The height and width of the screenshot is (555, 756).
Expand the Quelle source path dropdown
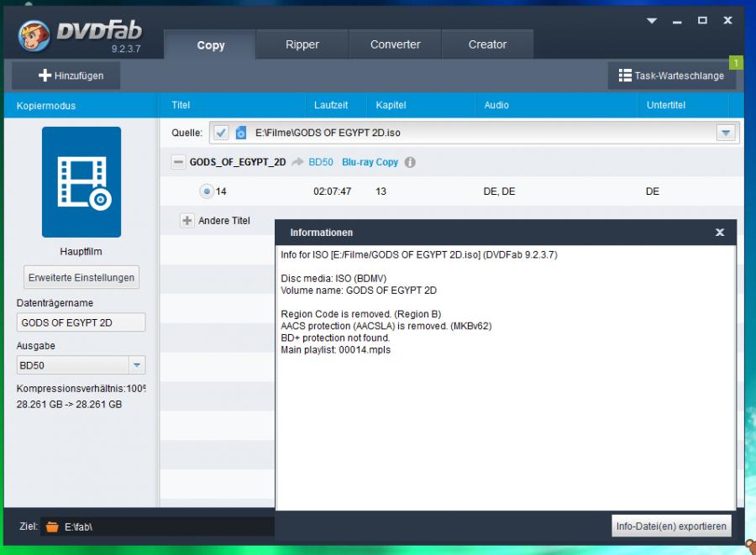(x=726, y=133)
